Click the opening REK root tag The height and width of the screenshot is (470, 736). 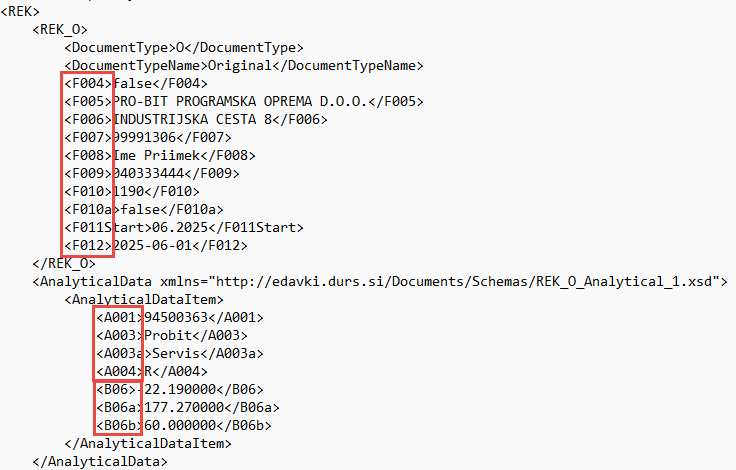click(x=20, y=11)
